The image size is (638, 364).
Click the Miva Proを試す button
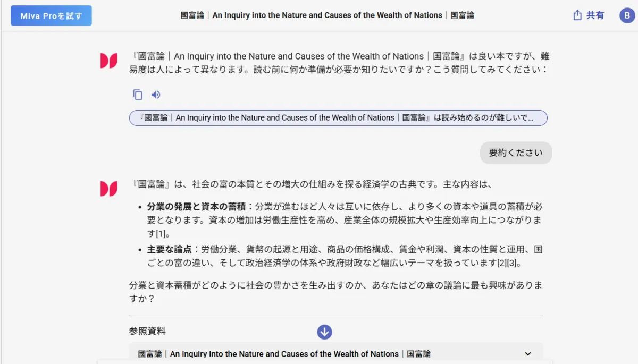[x=51, y=15]
